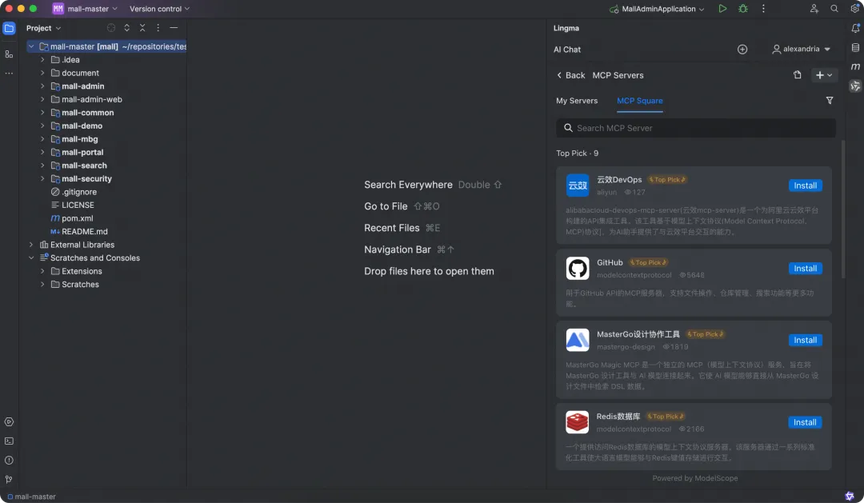Install the GitHub MCP server
The width and height of the screenshot is (864, 503).
point(805,268)
